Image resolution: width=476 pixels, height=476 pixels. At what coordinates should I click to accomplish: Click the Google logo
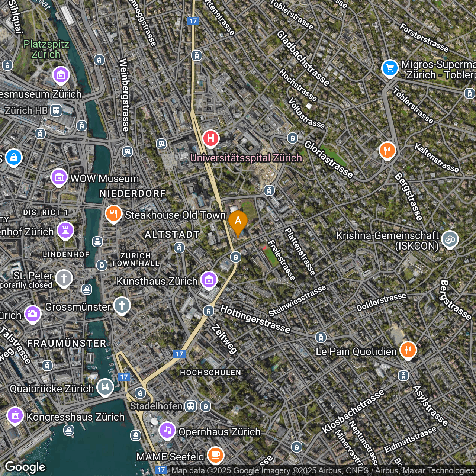tap(25, 467)
